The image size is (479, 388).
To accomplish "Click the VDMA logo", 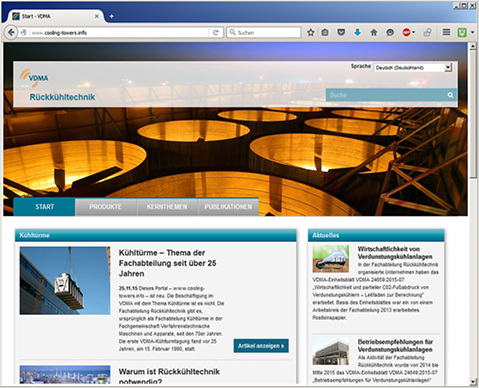I will [x=34, y=78].
